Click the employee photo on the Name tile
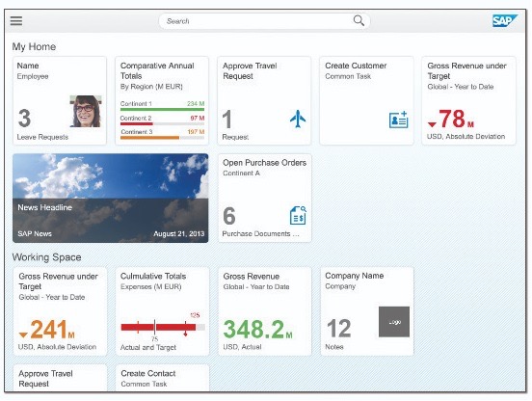The height and width of the screenshot is (401, 532). tap(86, 111)
